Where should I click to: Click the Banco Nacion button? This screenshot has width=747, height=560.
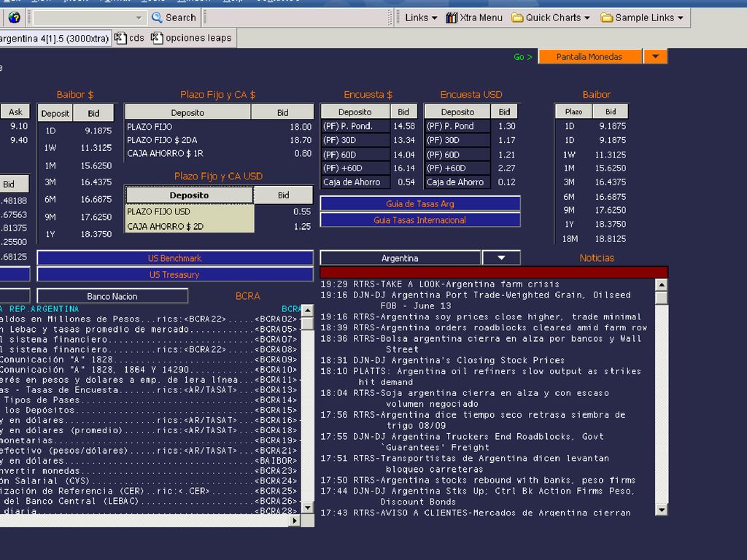112,296
